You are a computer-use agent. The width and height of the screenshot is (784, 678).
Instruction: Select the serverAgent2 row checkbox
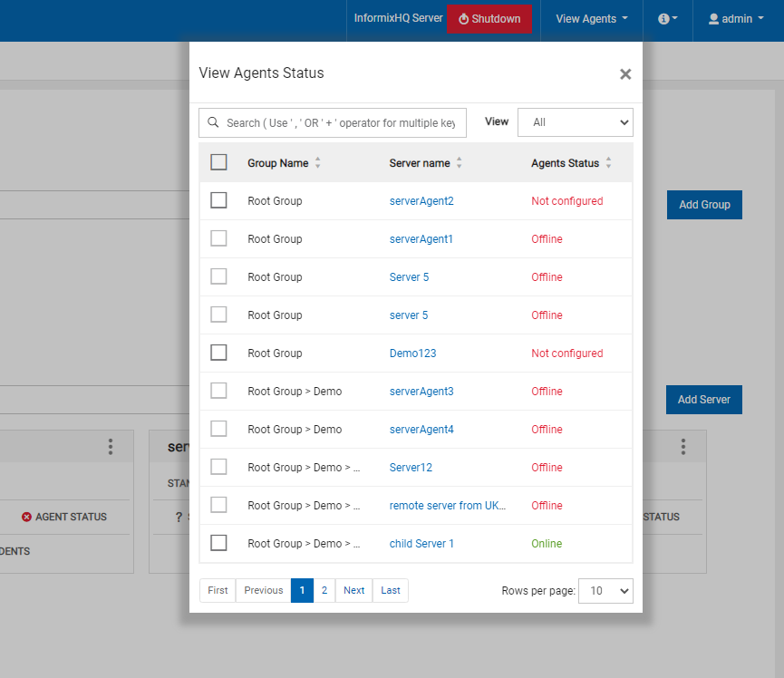pyautogui.click(x=218, y=200)
